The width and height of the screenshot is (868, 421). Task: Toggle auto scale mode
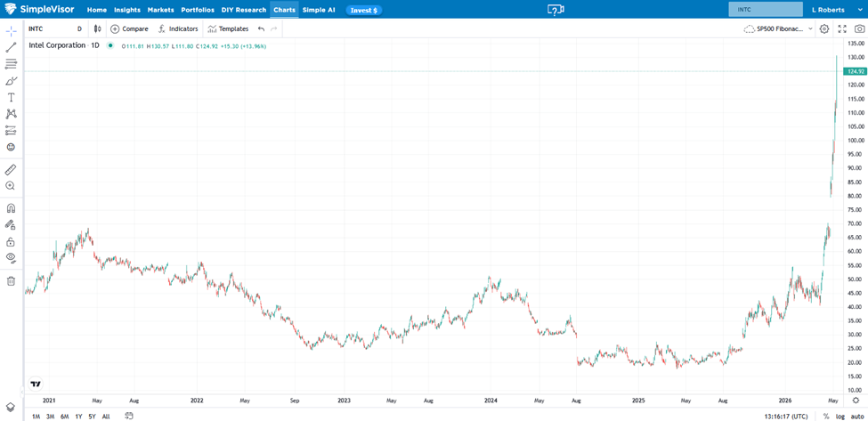point(857,416)
